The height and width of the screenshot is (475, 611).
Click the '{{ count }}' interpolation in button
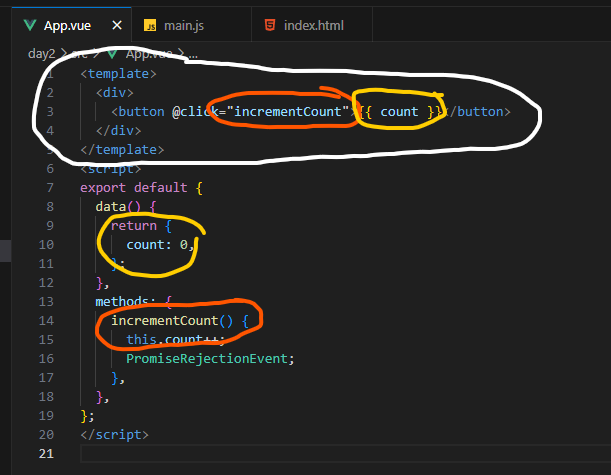(399, 112)
